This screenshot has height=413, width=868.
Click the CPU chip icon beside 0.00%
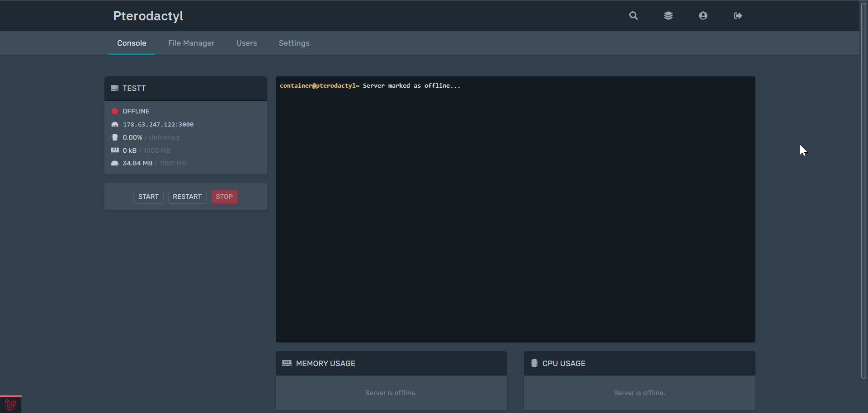tap(115, 137)
